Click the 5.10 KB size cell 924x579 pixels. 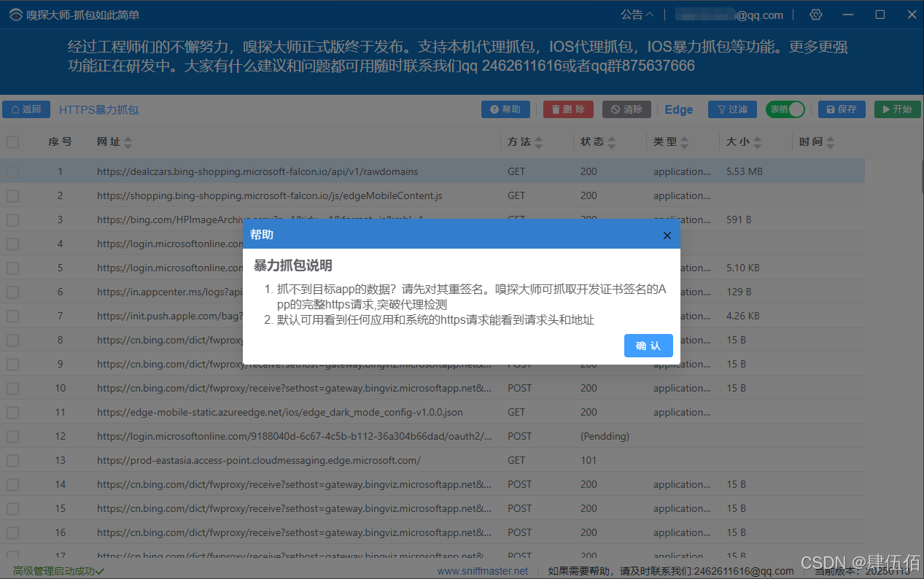coord(743,268)
